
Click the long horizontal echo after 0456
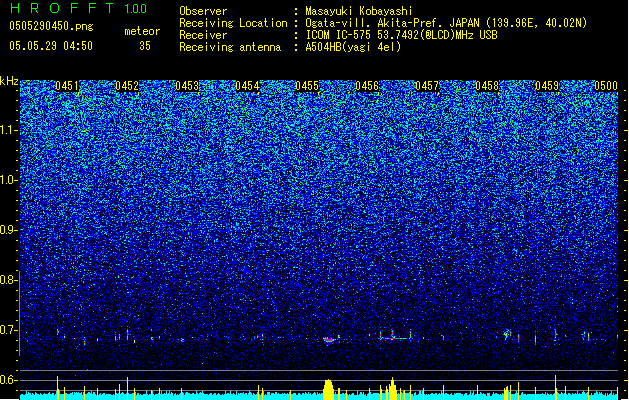[395, 339]
